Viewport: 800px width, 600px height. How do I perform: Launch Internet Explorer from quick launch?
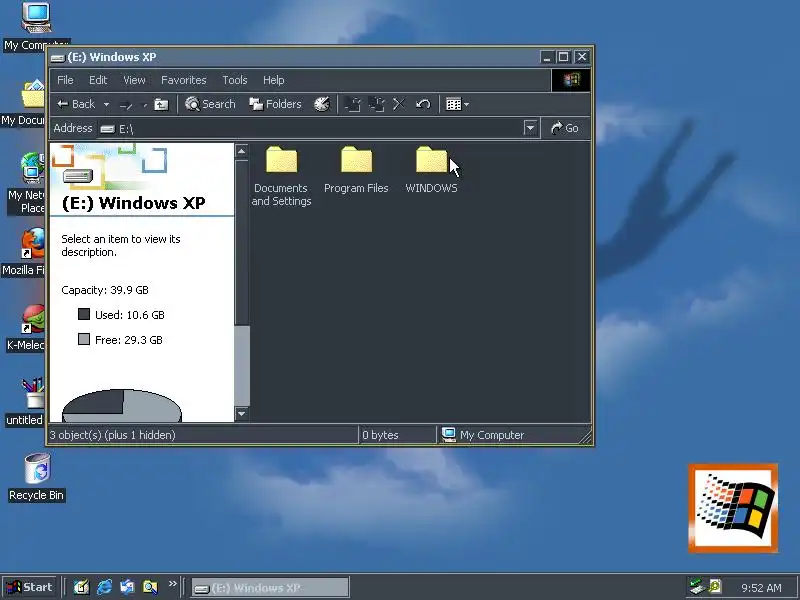coord(105,587)
